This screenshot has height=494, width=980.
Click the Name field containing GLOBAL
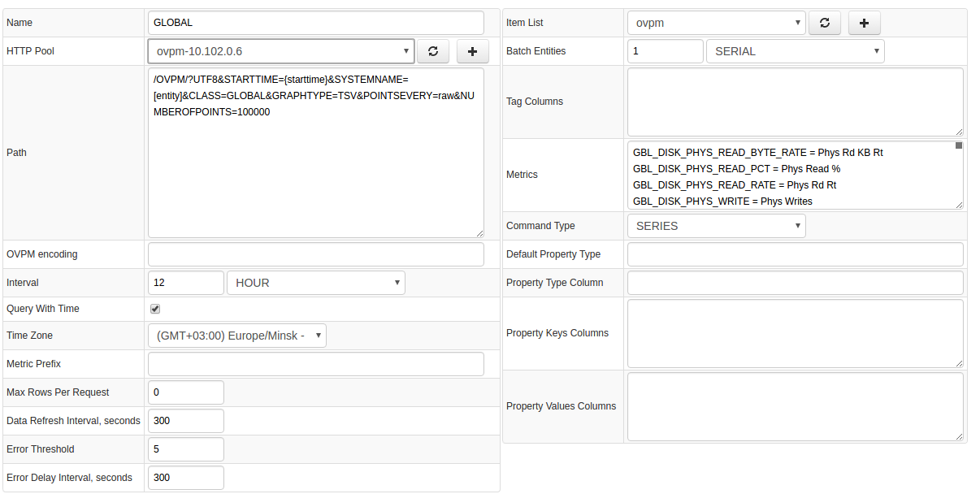pyautogui.click(x=315, y=22)
